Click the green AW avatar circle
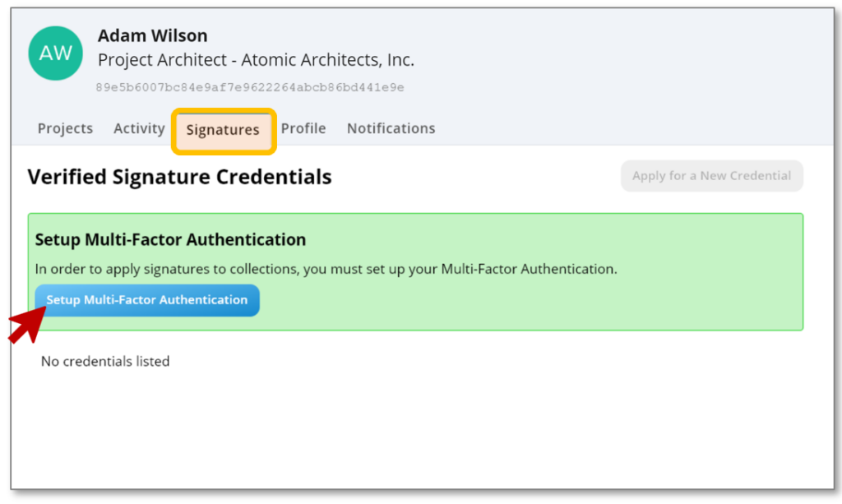The width and height of the screenshot is (842, 504). click(55, 53)
